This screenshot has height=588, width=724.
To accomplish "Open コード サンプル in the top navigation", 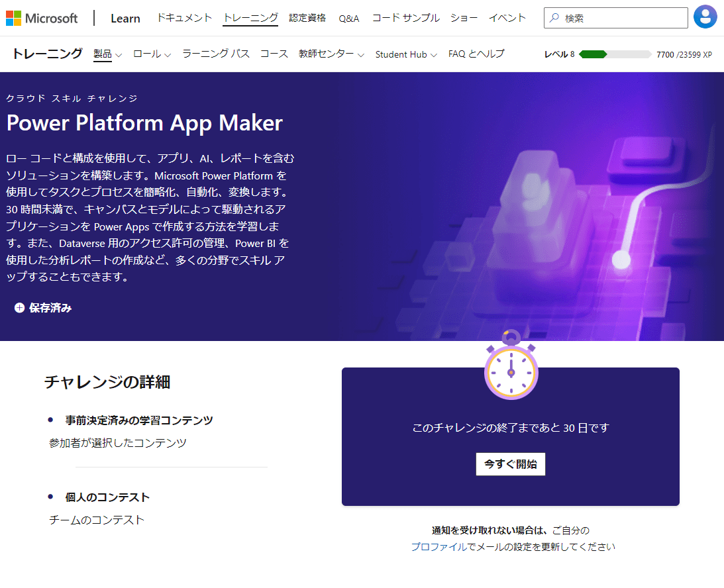I will (406, 18).
